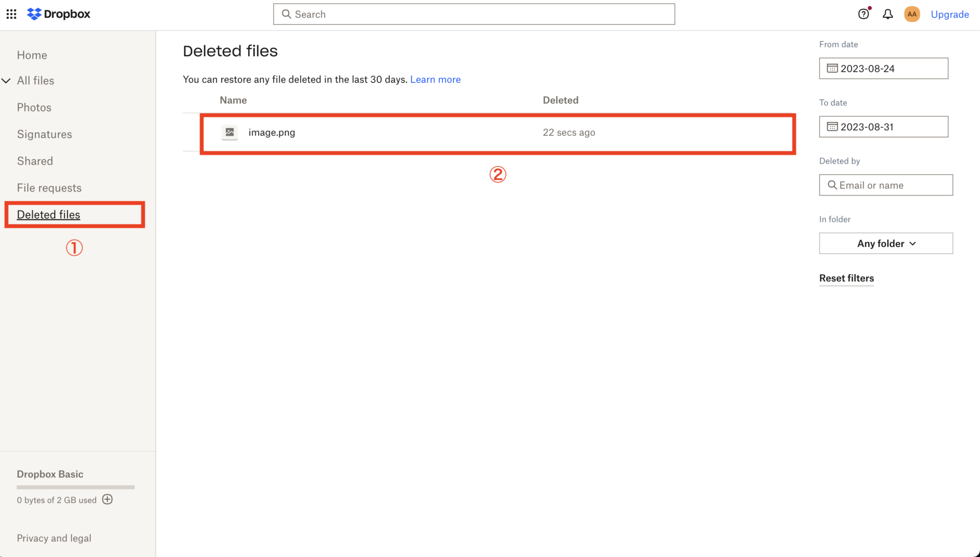980x557 pixels.
Task: Select the Shared sidebar item
Action: 35,160
